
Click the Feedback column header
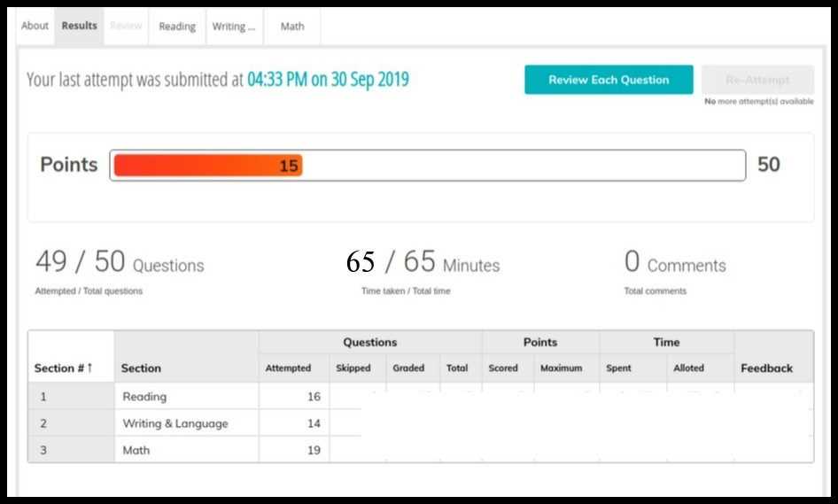(x=767, y=368)
